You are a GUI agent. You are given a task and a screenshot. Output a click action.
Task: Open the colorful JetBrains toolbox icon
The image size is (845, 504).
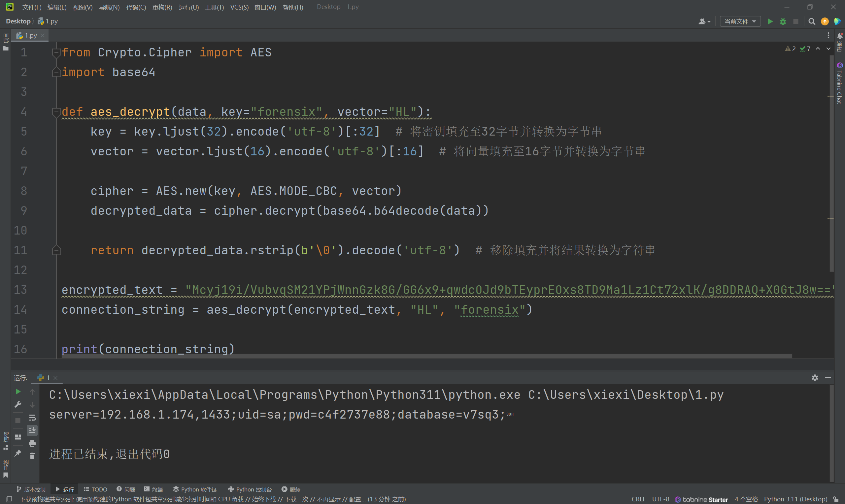837,21
